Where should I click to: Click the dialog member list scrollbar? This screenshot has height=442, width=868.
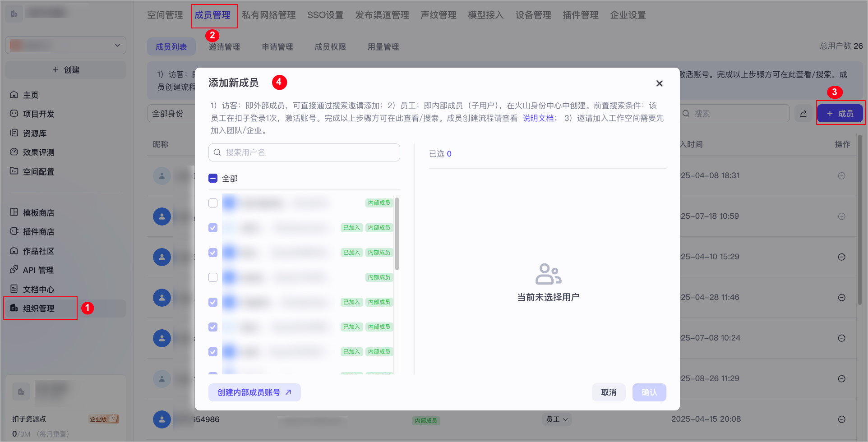point(397,234)
